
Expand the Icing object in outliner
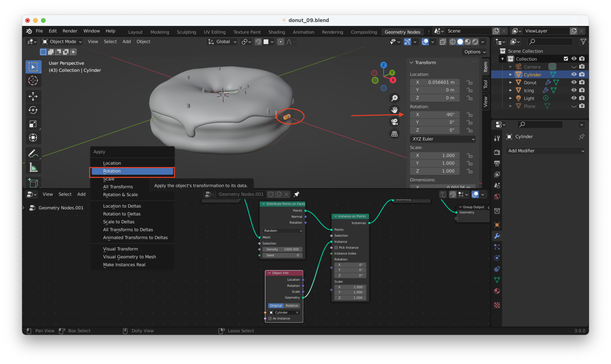(511, 90)
